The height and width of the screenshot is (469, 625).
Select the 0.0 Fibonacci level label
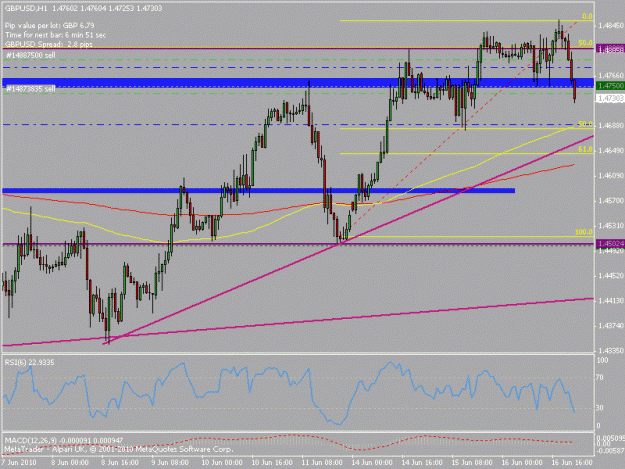click(x=587, y=16)
